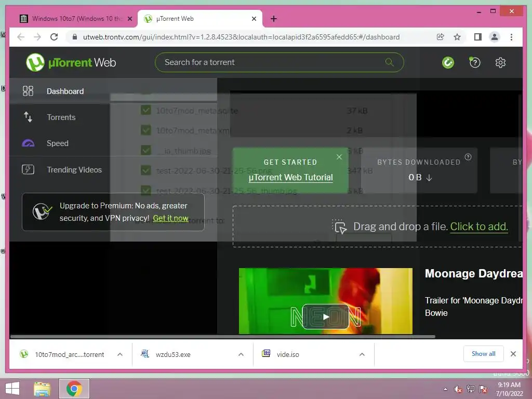Click the browser reload button
Image resolution: width=532 pixels, height=399 pixels.
(54, 37)
